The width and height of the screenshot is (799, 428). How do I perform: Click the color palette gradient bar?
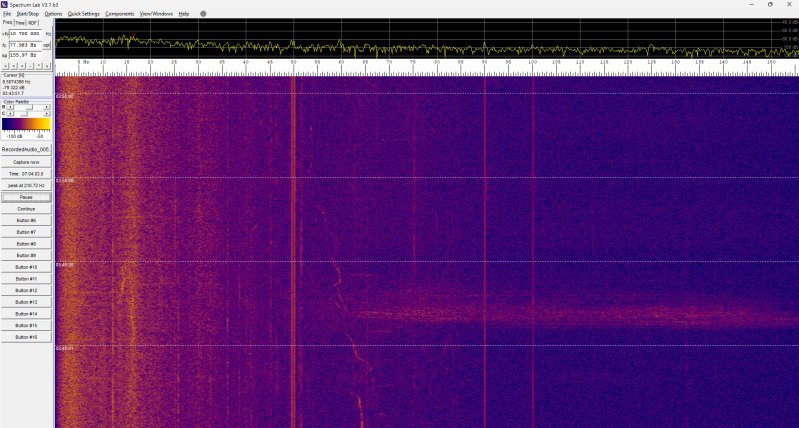26,124
